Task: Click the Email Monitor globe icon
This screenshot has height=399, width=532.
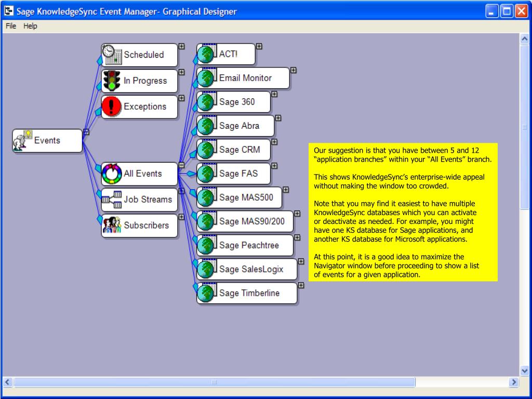Action: 207,78
